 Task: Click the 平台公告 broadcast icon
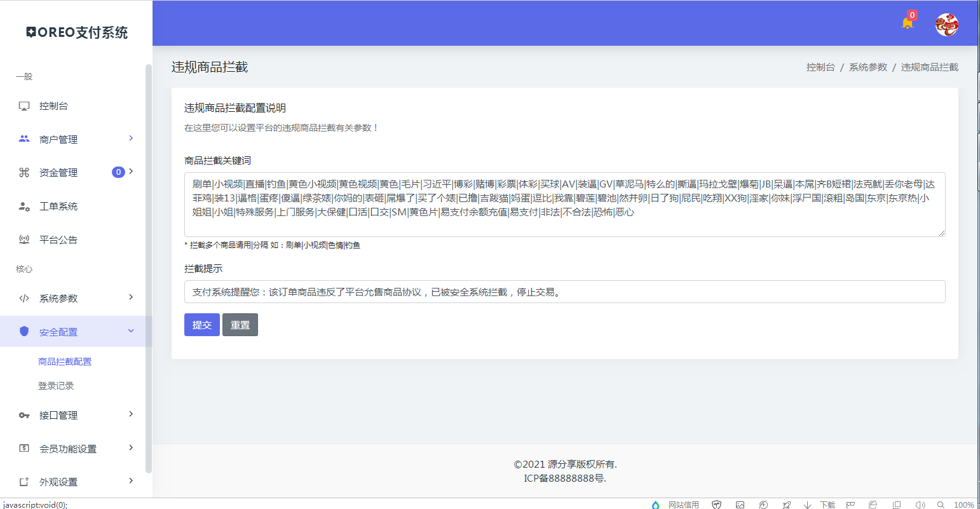24,239
